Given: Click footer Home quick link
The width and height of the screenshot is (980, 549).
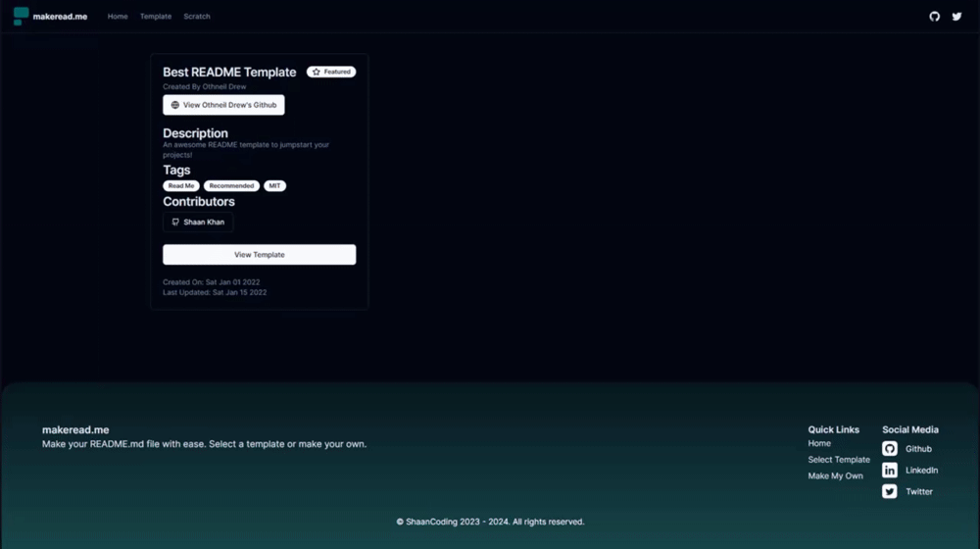Looking at the screenshot, I should [819, 443].
